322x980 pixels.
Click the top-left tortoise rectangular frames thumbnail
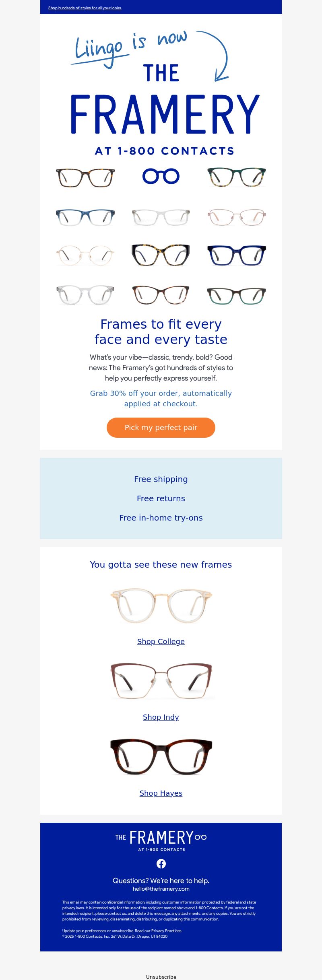pyautogui.click(x=85, y=177)
